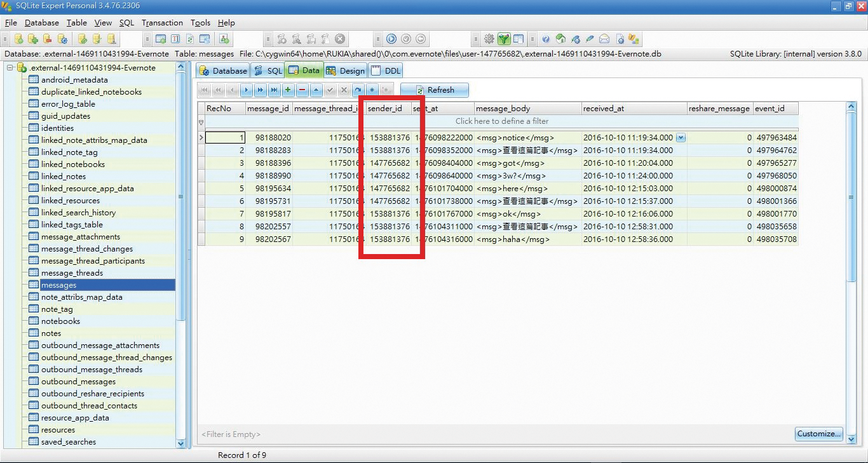Open the Help menu
The width and height of the screenshot is (868, 463).
coord(226,22)
